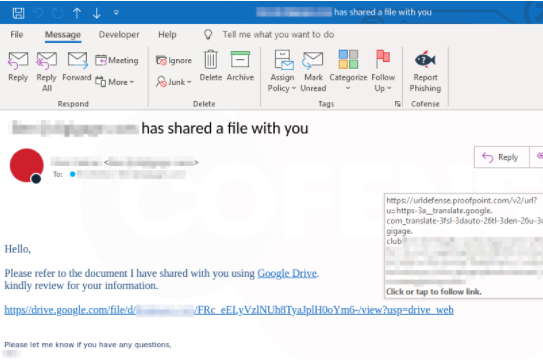Switch to the Developer tab
The height and width of the screenshot is (360, 543).
119,35
